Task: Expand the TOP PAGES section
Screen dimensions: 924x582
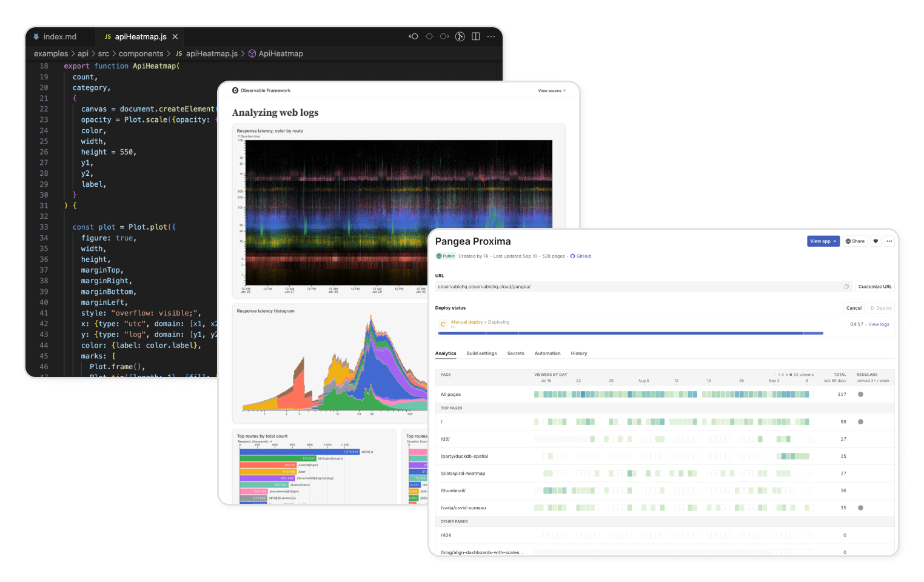Action: coord(452,408)
